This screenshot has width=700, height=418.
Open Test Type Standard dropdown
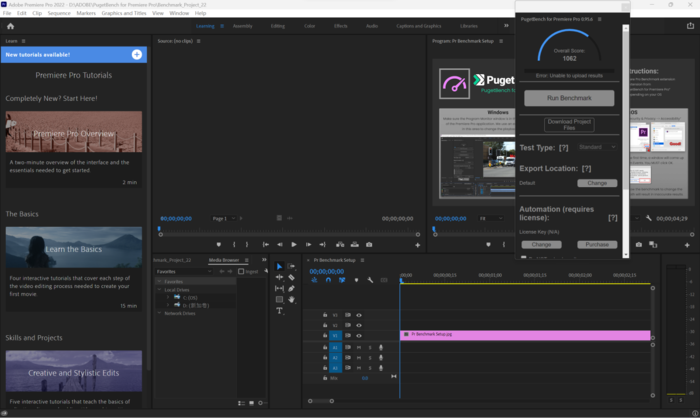click(597, 147)
